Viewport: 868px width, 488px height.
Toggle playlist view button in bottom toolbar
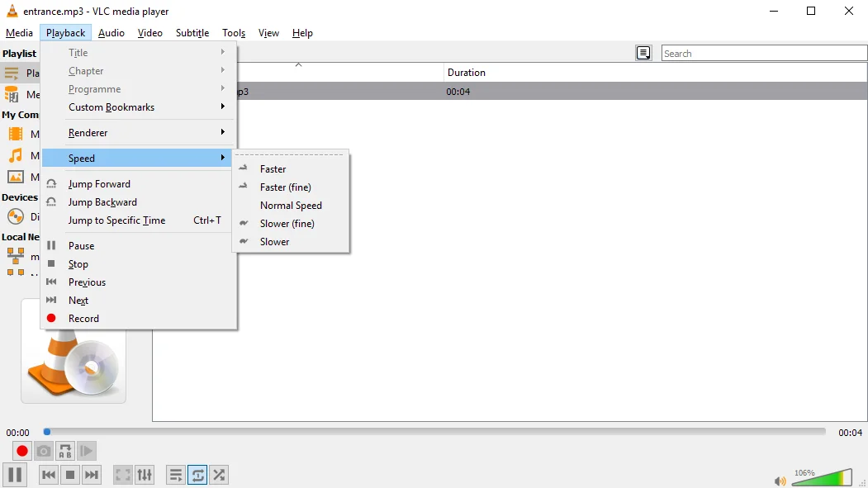coord(176,475)
